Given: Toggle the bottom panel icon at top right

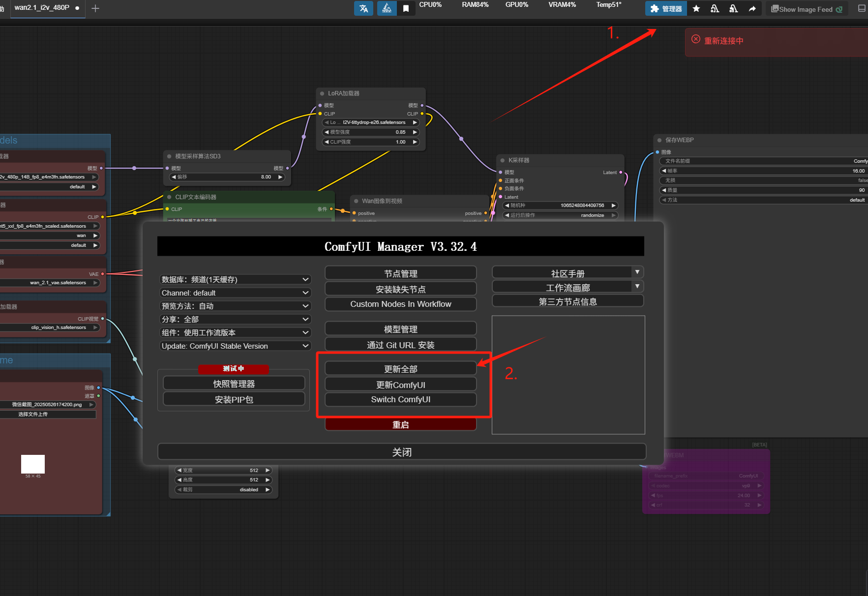Looking at the screenshot, I should point(862,8).
